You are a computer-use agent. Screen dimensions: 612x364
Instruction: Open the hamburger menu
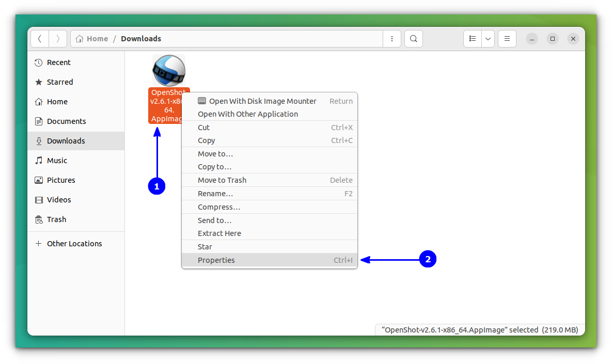(507, 39)
